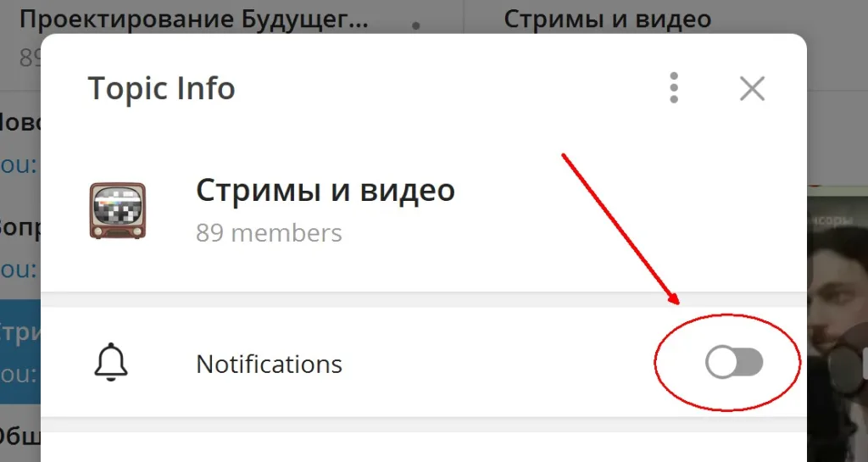Click the bell icon beside Notifications

(111, 363)
